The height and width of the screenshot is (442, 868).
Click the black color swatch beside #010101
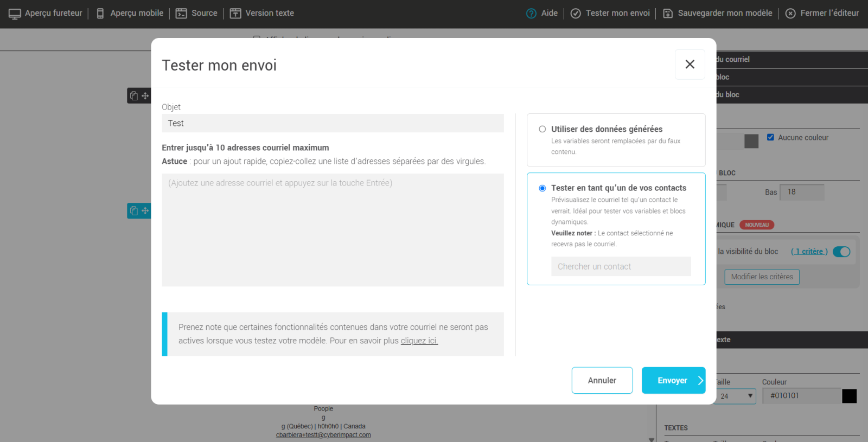[849, 396]
